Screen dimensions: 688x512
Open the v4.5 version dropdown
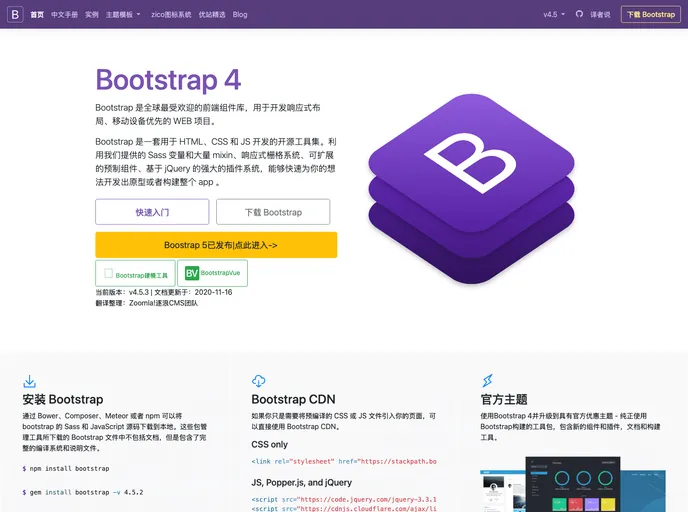[x=554, y=14]
